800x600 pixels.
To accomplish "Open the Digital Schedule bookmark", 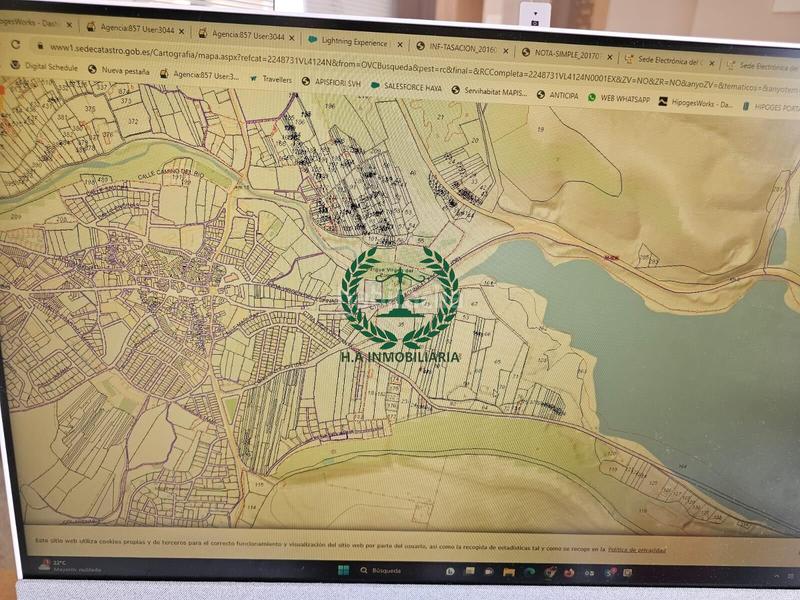I will (46, 68).
